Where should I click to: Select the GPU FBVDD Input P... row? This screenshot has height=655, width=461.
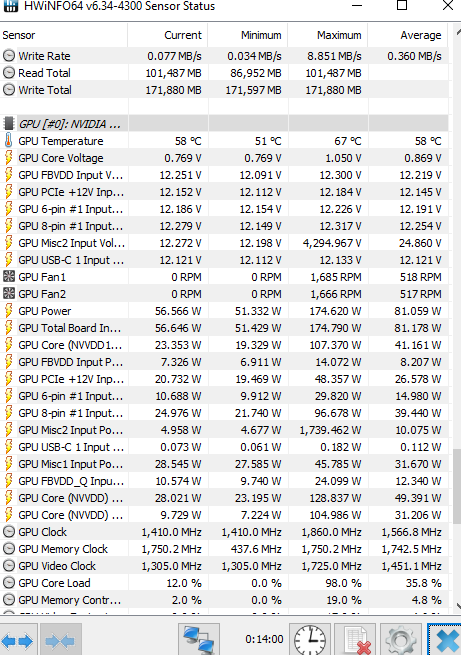pos(225,362)
